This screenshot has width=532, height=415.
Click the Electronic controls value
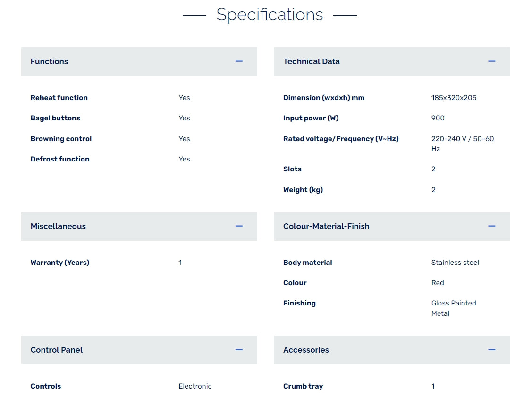point(195,386)
